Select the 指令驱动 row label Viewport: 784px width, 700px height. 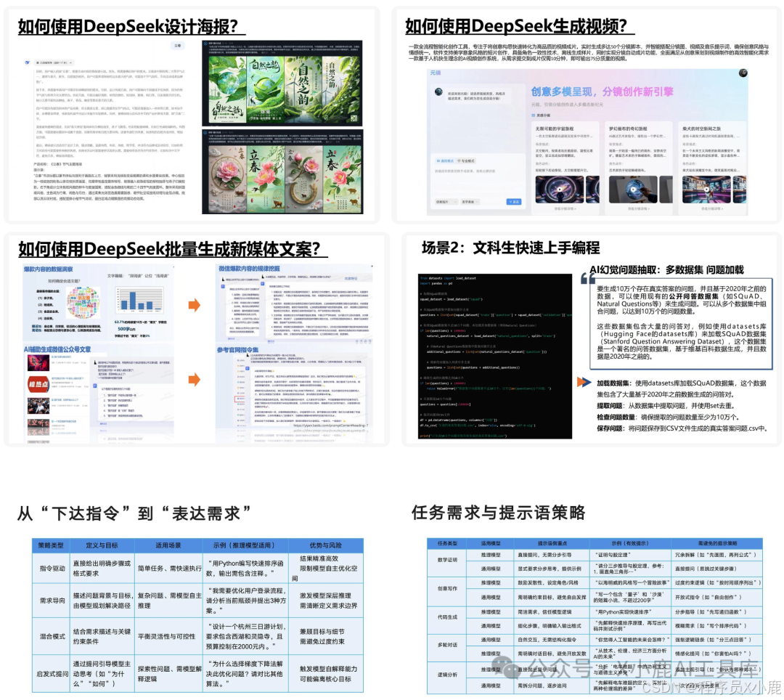click(x=52, y=569)
